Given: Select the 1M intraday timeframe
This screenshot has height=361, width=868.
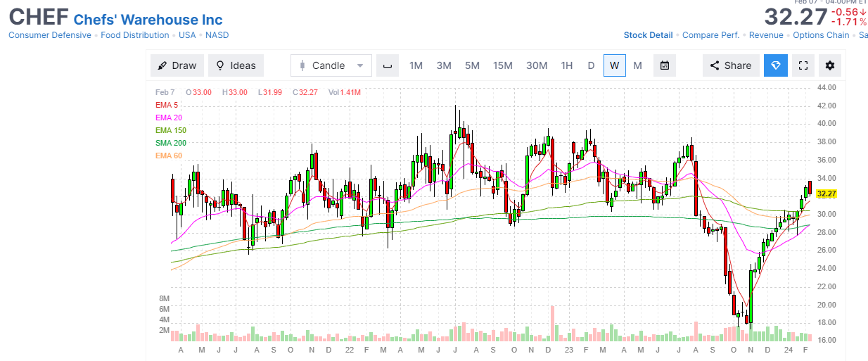Looking at the screenshot, I should [x=416, y=65].
